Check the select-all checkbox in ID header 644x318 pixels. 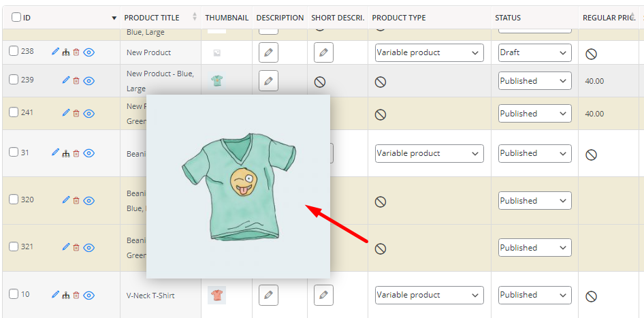(x=16, y=18)
